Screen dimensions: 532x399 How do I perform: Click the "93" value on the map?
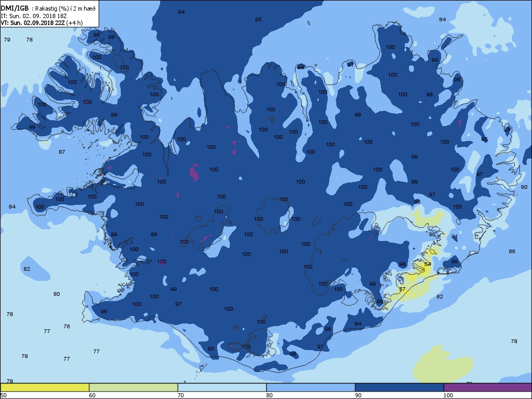507,129
